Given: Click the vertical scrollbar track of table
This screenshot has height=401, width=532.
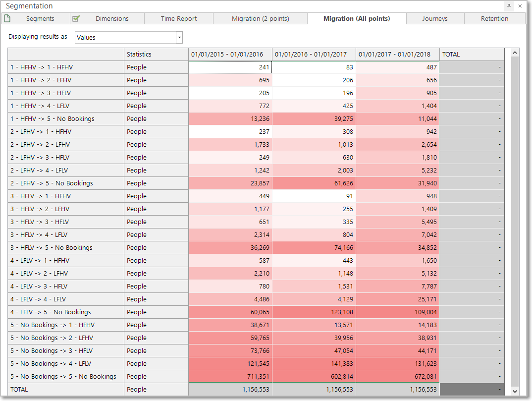Looking at the screenshot, I should click(515, 221).
